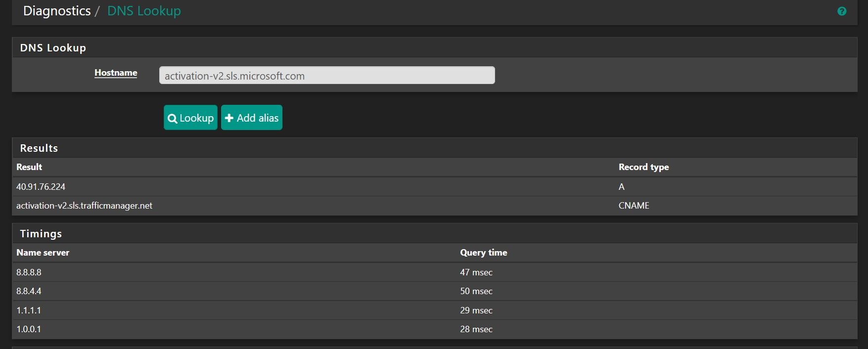
Task: Click the Hostname input field
Action: (x=326, y=76)
